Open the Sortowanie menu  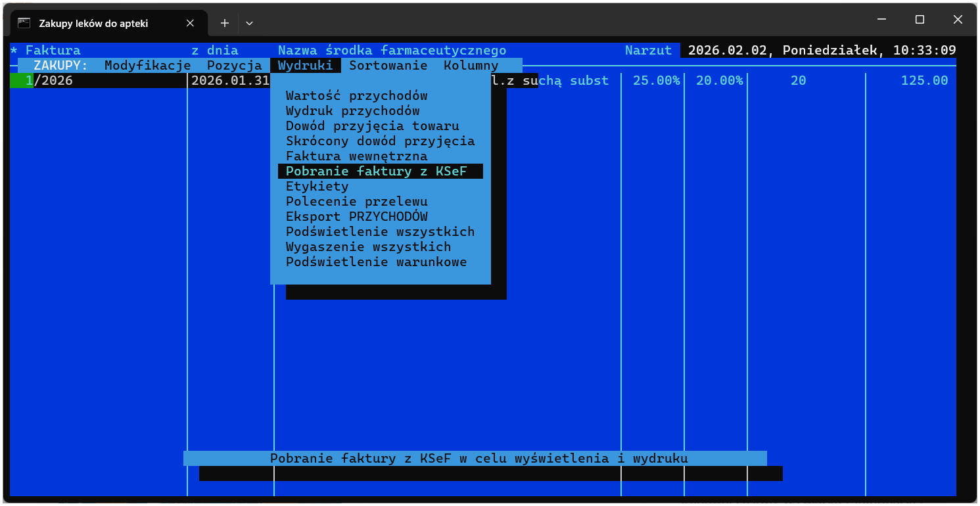click(x=388, y=66)
